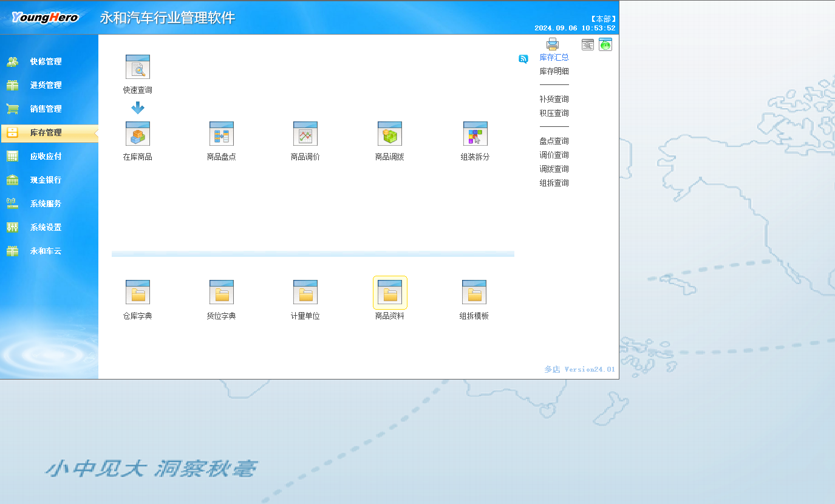
Task: Open the RSS message icon
Action: point(523,59)
